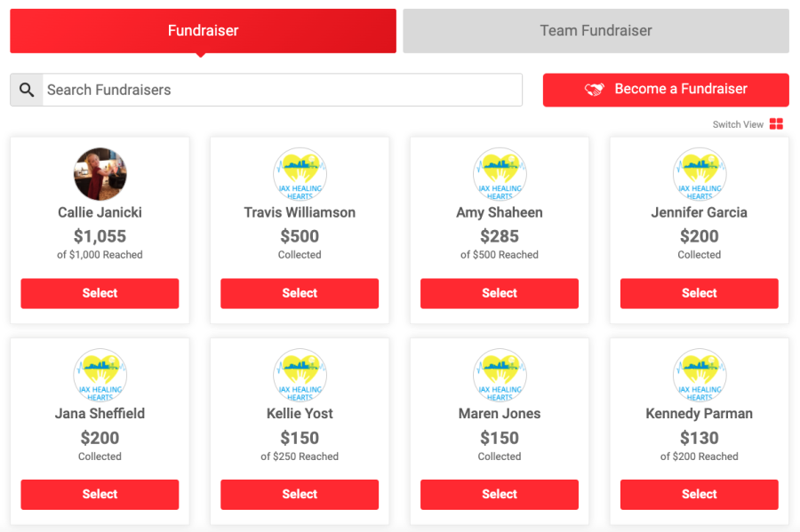
Task: Click Jennifer Garcia's heart logo avatar
Action: (x=700, y=174)
